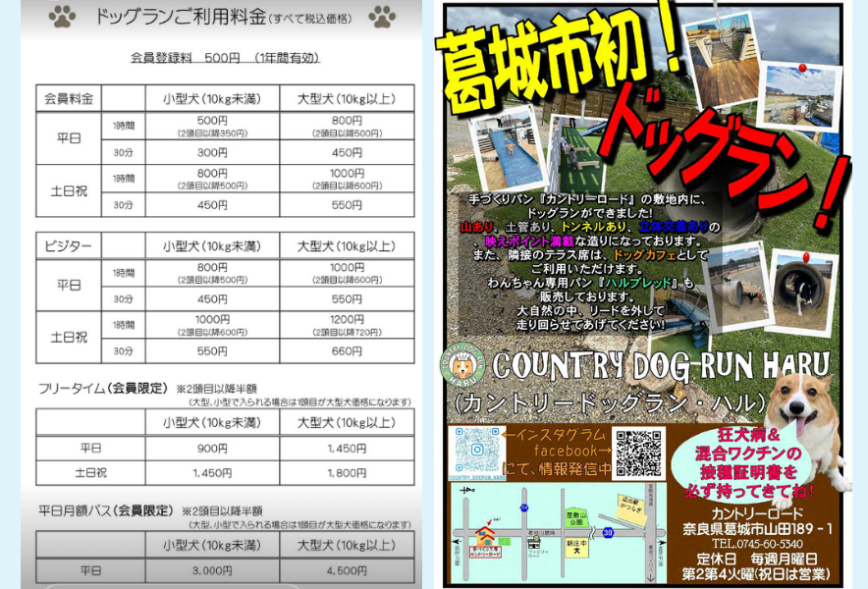Click the Instagram QR code
The width and height of the screenshot is (868, 589).
click(476, 451)
